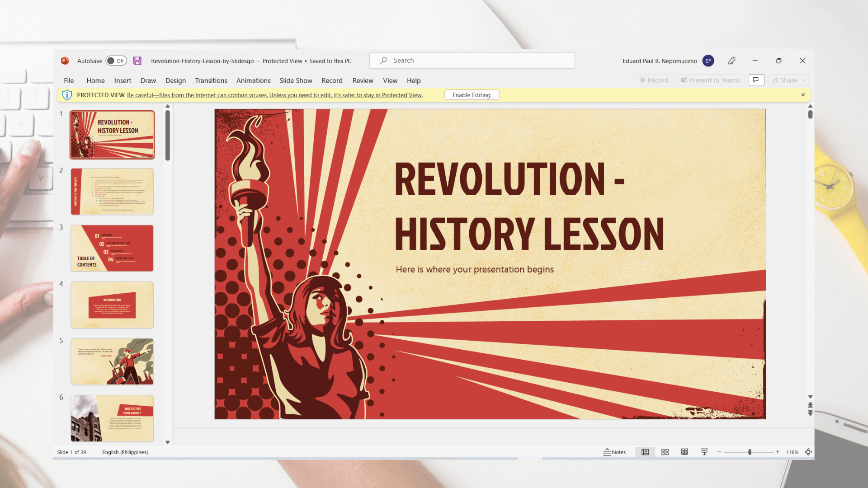This screenshot has height=488, width=868.
Task: Go to next slide double-arrow
Action: click(810, 413)
